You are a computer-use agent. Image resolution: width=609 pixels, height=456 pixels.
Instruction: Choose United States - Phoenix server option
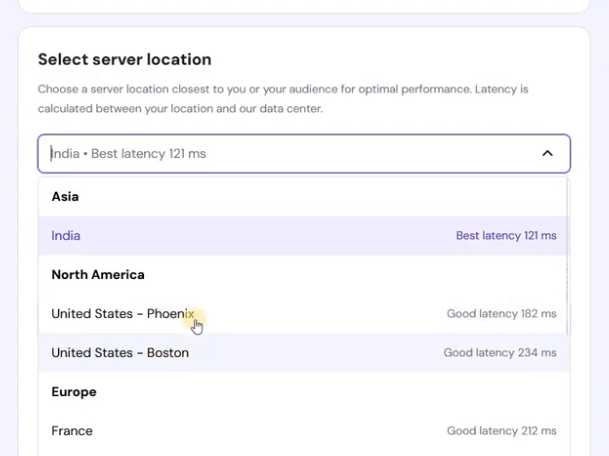[122, 314]
